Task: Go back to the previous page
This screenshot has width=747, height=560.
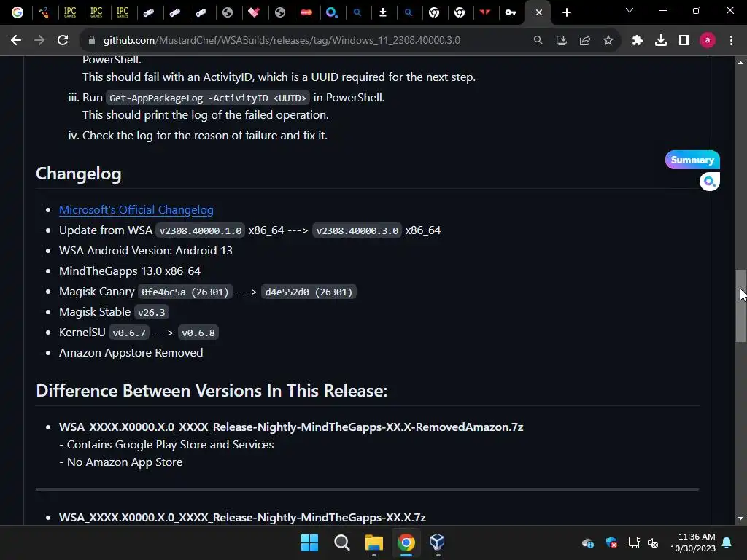Action: (x=16, y=41)
